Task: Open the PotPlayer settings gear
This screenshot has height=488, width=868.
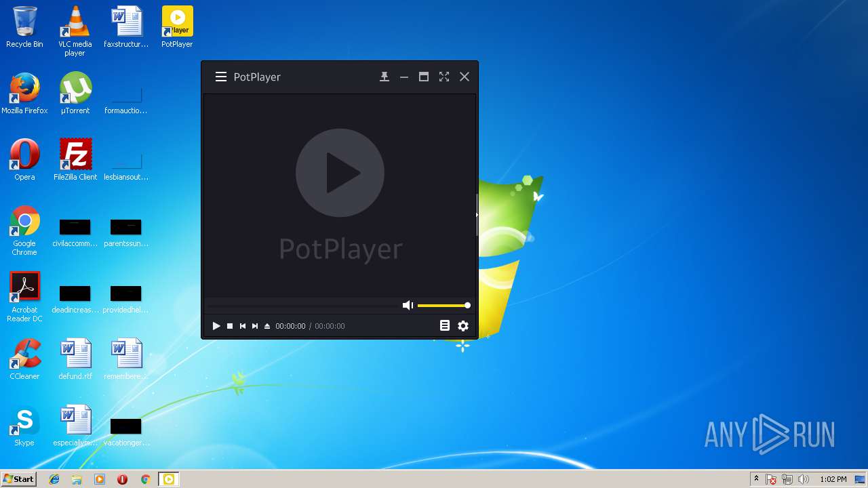Action: point(463,326)
